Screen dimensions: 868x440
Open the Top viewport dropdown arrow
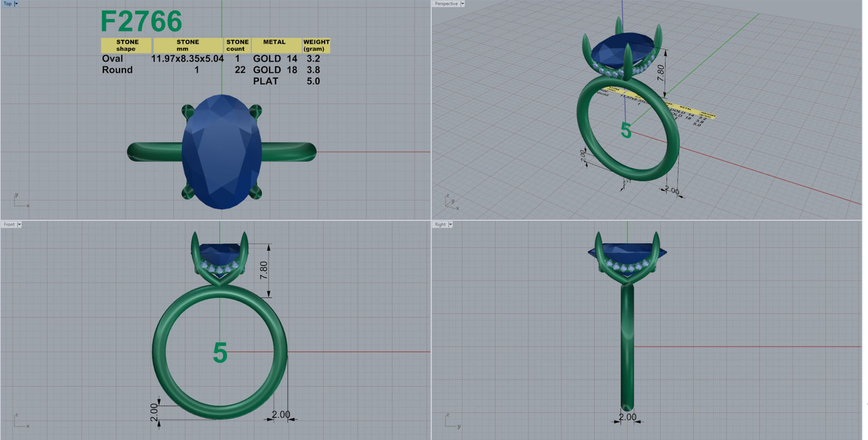(x=16, y=4)
